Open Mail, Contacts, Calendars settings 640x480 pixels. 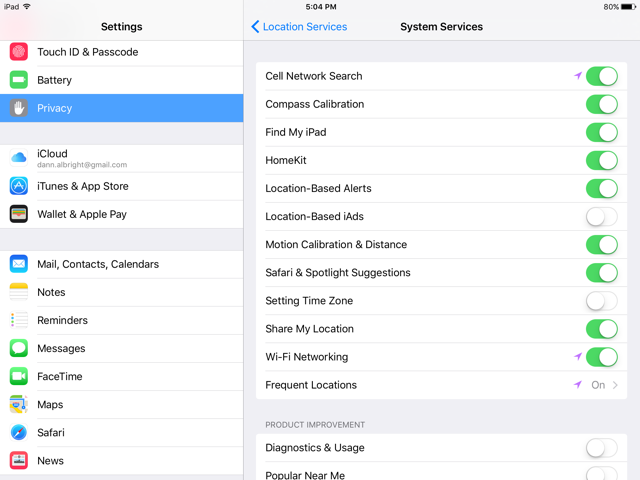(122, 264)
